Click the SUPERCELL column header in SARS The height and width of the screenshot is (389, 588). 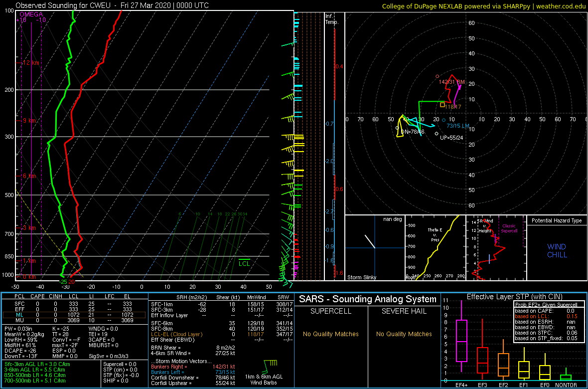[x=331, y=311]
